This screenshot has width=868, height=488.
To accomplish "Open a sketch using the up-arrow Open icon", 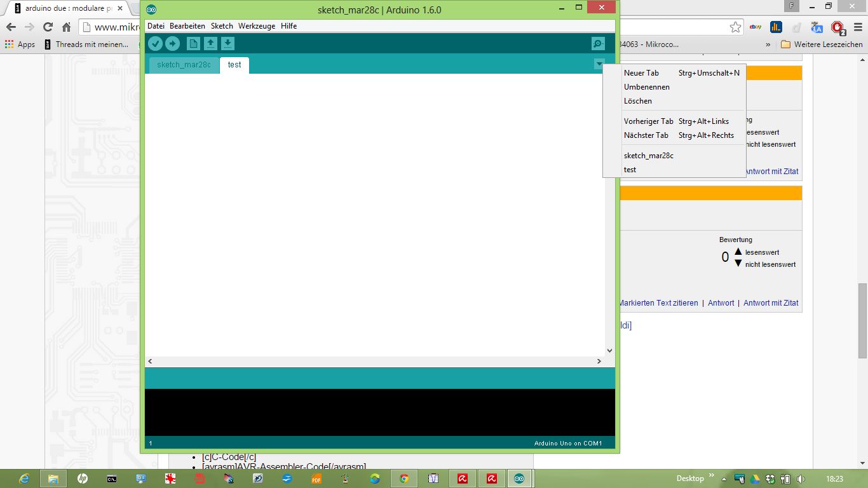I will (210, 43).
